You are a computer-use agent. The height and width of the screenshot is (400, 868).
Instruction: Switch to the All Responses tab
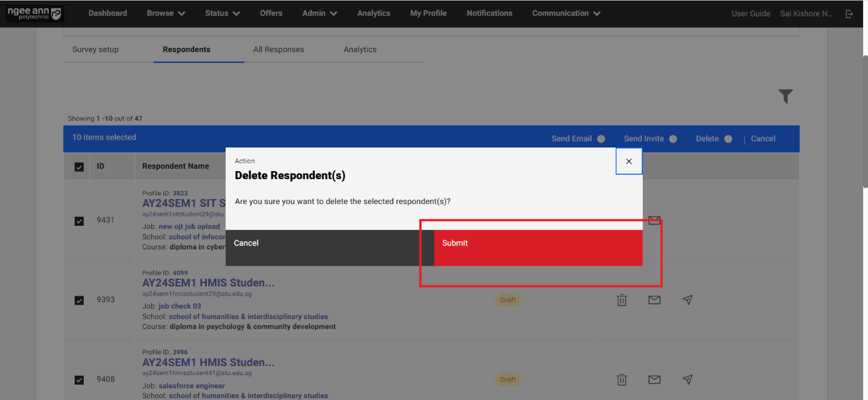(278, 50)
